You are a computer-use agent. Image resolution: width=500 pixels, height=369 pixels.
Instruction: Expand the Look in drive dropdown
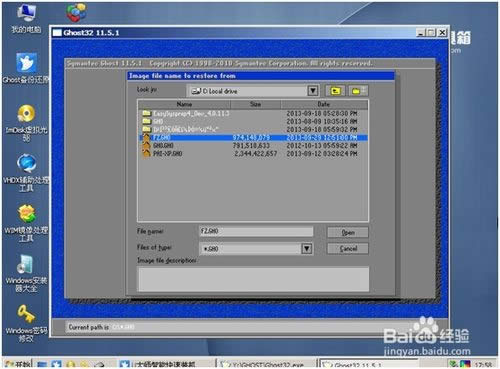(313, 91)
